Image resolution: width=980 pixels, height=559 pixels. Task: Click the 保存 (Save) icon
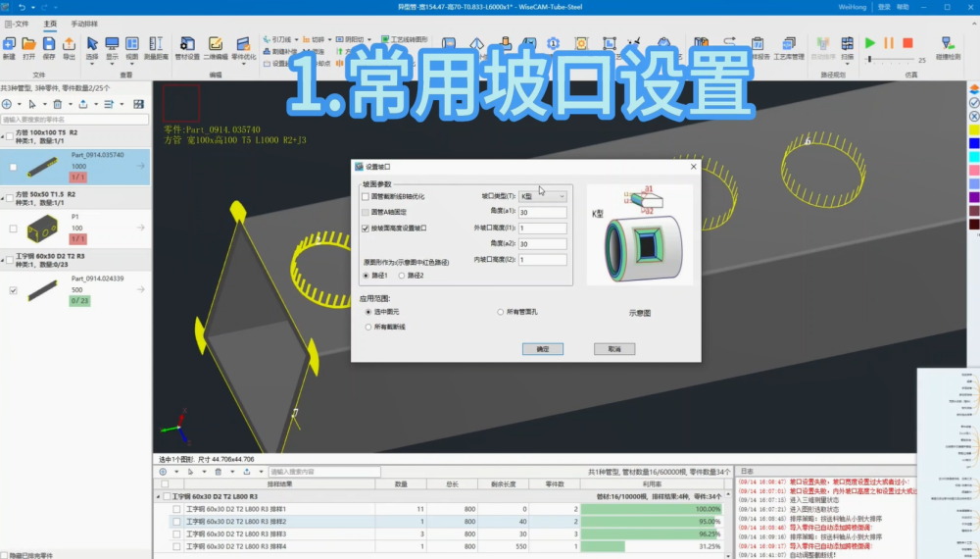pyautogui.click(x=49, y=45)
